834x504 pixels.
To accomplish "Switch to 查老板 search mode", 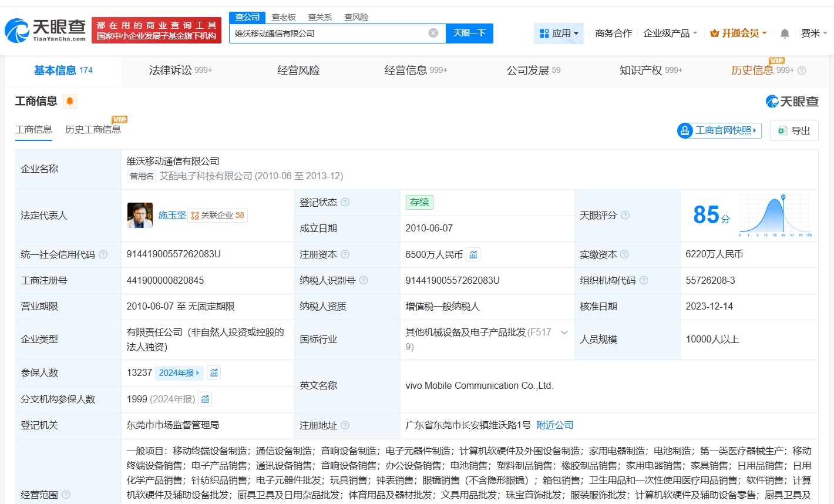I will 284,17.
